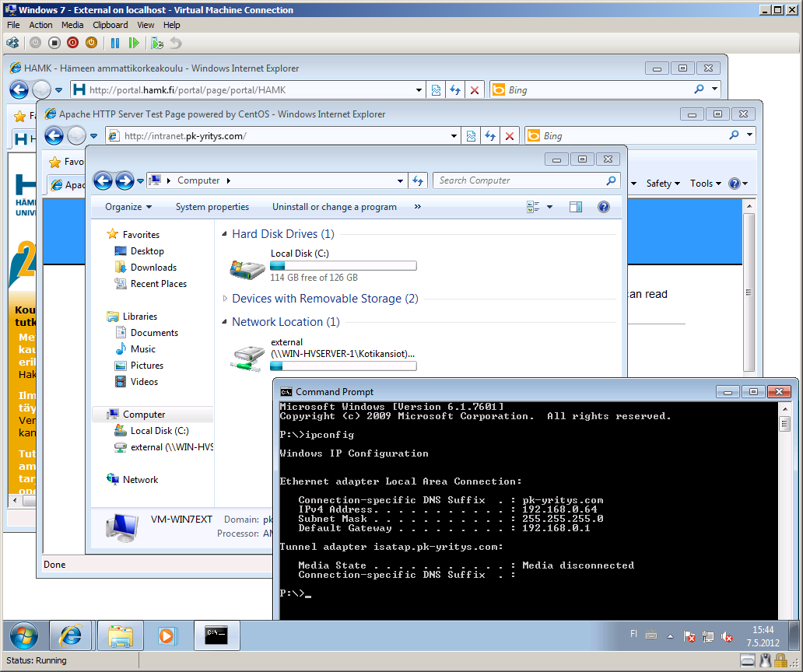The height and width of the screenshot is (672, 803).
Task: Open the File menu of VM Connection
Action: [x=13, y=25]
